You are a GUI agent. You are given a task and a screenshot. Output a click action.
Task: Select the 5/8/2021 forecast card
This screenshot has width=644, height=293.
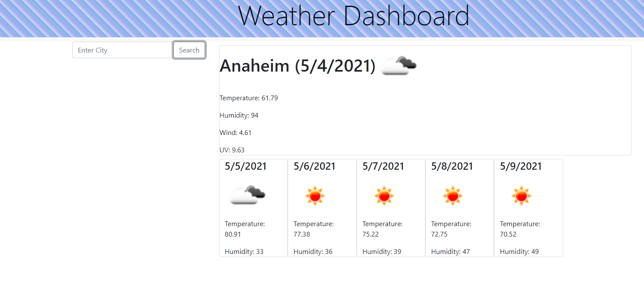(460, 207)
